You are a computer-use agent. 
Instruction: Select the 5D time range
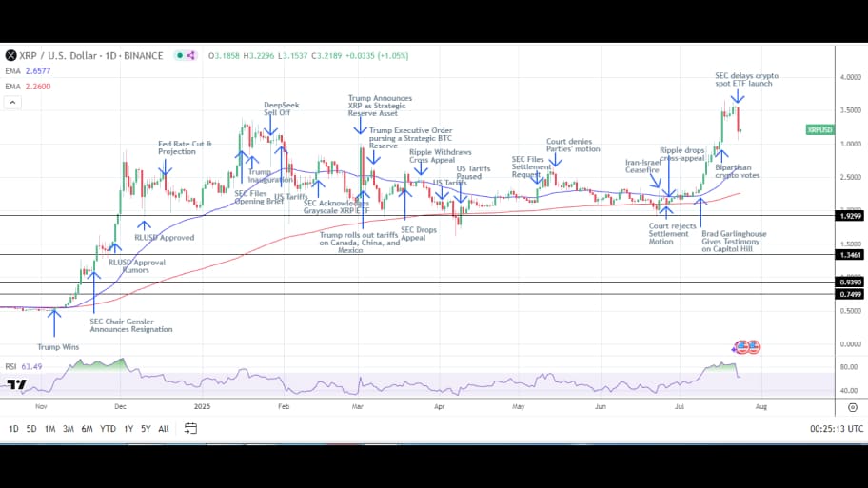coord(31,429)
